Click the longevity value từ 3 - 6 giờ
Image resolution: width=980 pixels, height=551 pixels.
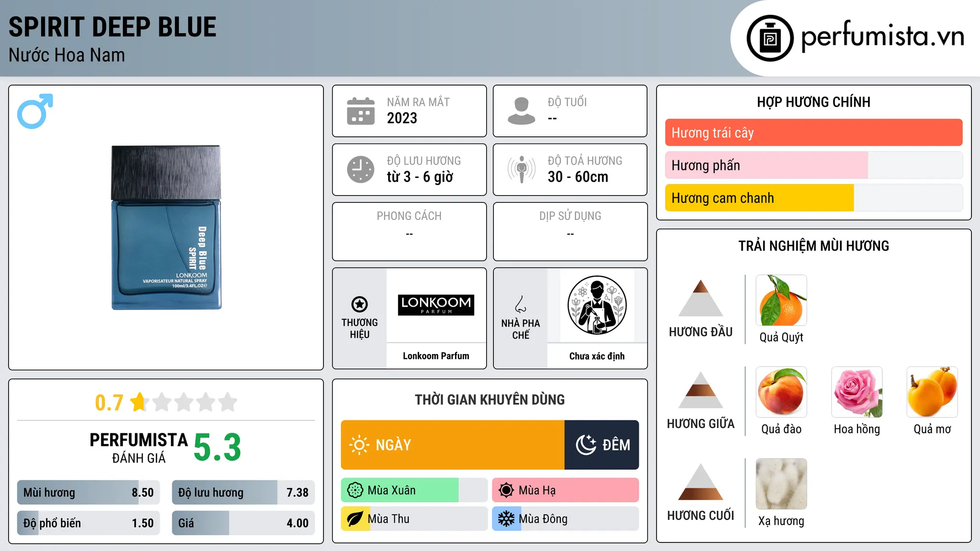[420, 176]
